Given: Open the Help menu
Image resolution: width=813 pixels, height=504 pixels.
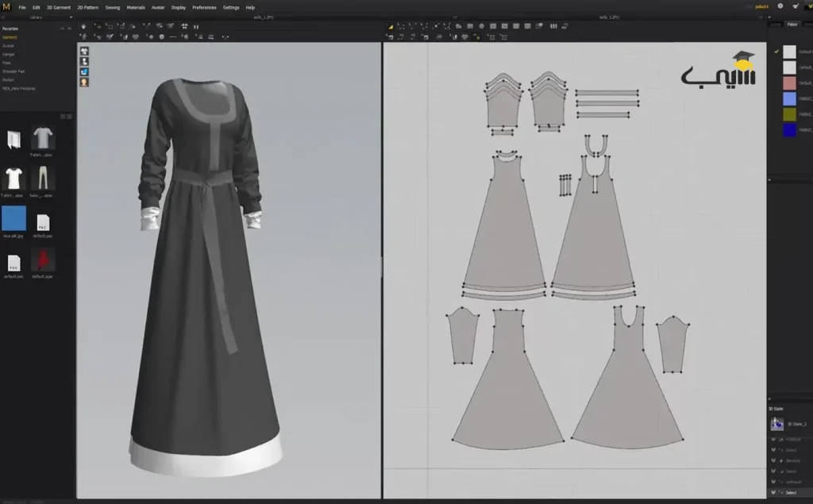Looking at the screenshot, I should point(250,7).
